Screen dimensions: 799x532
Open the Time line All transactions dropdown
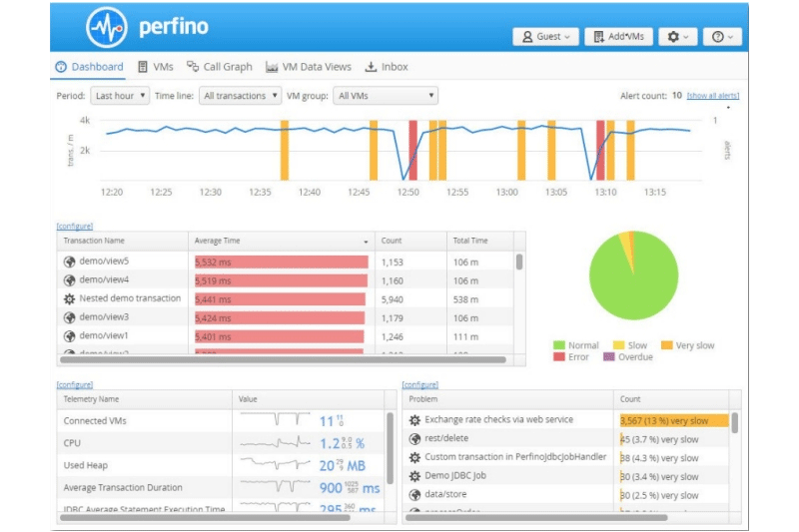[x=240, y=96]
